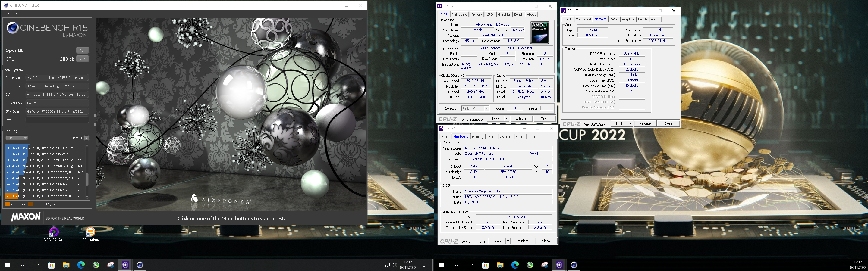Open Microsoft Store from left taskbar
Image resolution: width=868 pixels, height=271 pixels.
pos(51,265)
